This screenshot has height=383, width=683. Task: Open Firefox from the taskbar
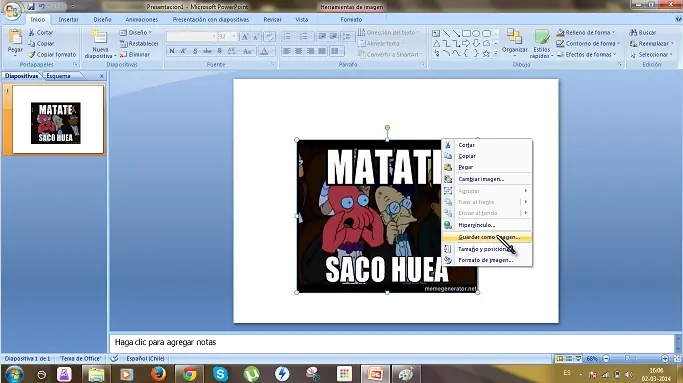(x=158, y=374)
